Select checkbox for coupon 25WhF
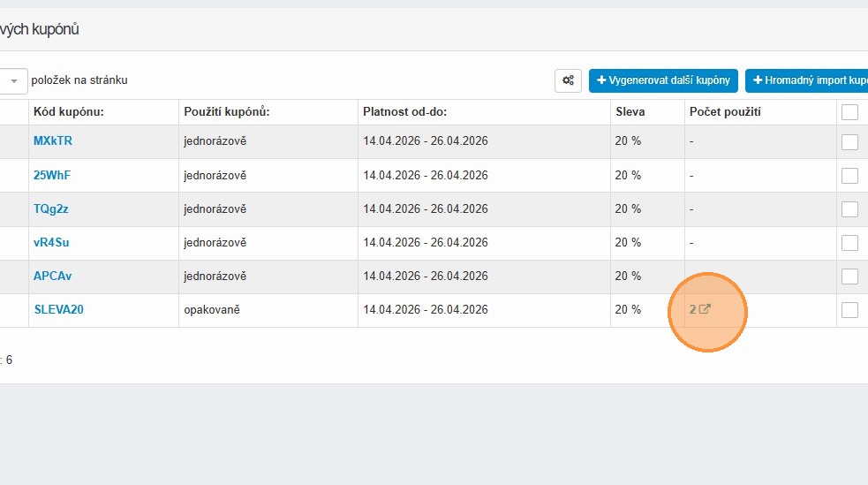 [849, 176]
